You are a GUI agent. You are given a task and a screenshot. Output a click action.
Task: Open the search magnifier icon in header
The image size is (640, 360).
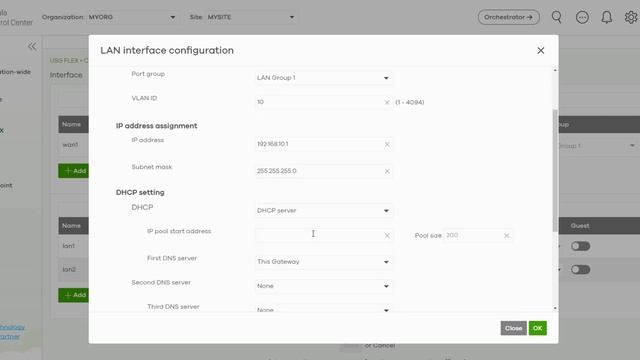pyautogui.click(x=557, y=17)
